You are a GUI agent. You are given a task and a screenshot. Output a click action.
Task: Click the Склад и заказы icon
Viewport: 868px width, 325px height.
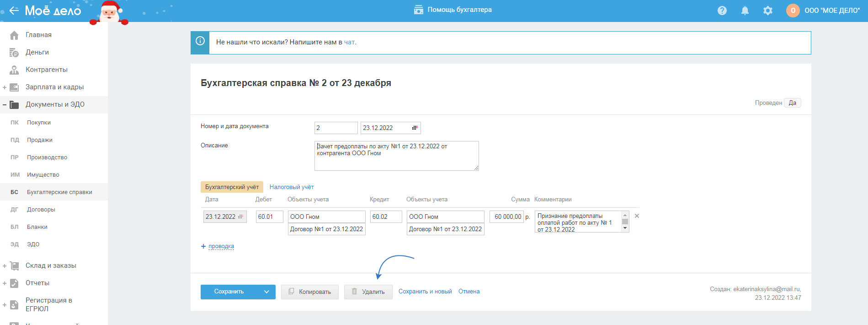coord(14,265)
